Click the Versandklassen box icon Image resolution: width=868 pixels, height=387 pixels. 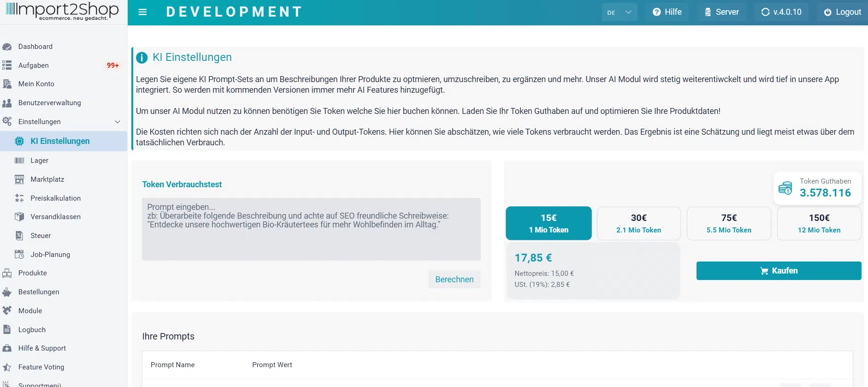tap(19, 217)
